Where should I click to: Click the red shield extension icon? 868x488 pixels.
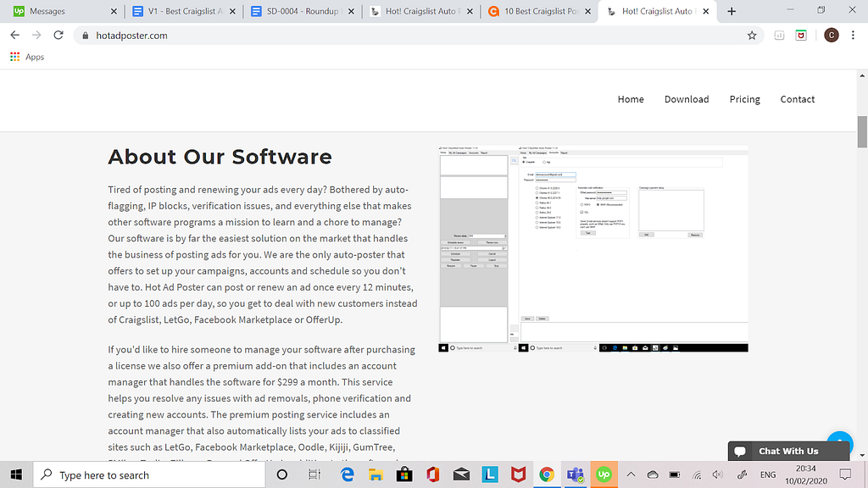tap(801, 36)
